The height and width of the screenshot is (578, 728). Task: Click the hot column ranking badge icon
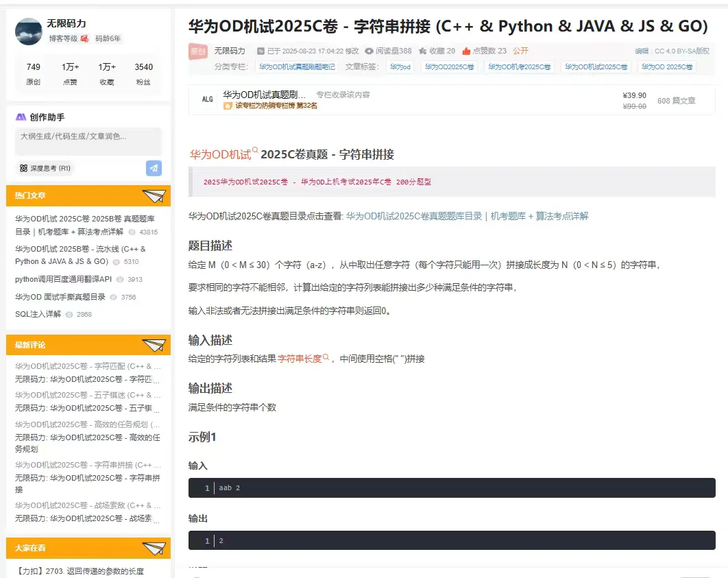(228, 106)
